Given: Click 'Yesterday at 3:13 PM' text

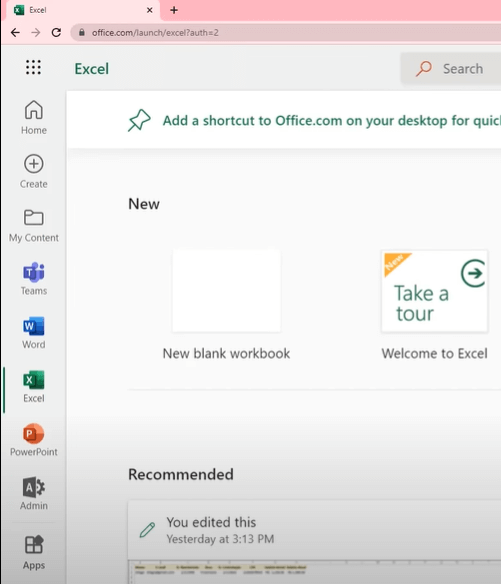Looking at the screenshot, I should click(220, 539).
